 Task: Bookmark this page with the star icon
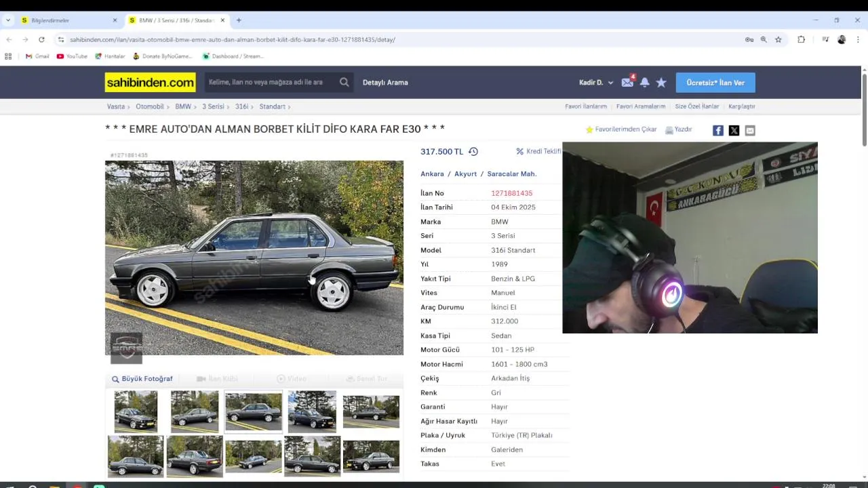pyautogui.click(x=778, y=39)
